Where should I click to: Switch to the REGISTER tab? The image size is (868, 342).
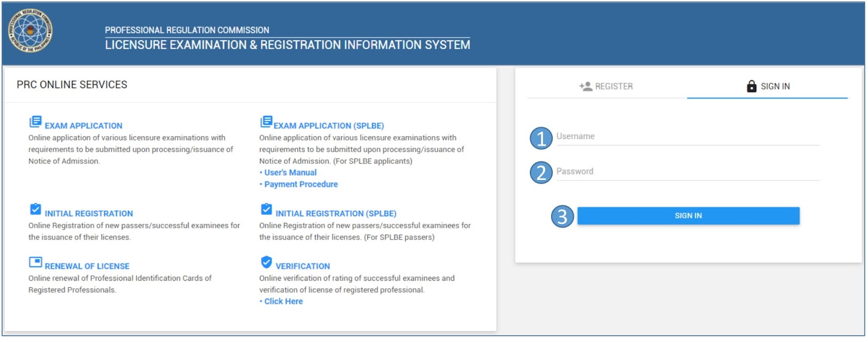pyautogui.click(x=607, y=86)
